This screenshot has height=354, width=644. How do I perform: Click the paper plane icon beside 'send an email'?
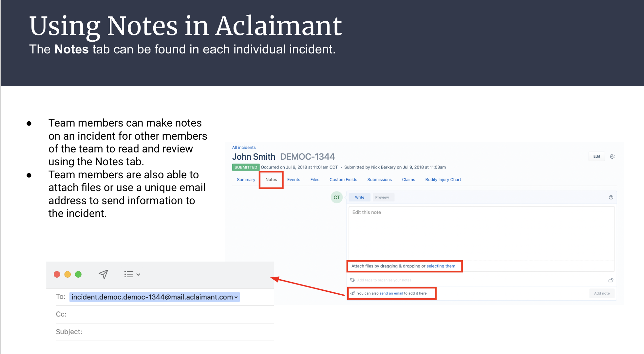click(352, 293)
